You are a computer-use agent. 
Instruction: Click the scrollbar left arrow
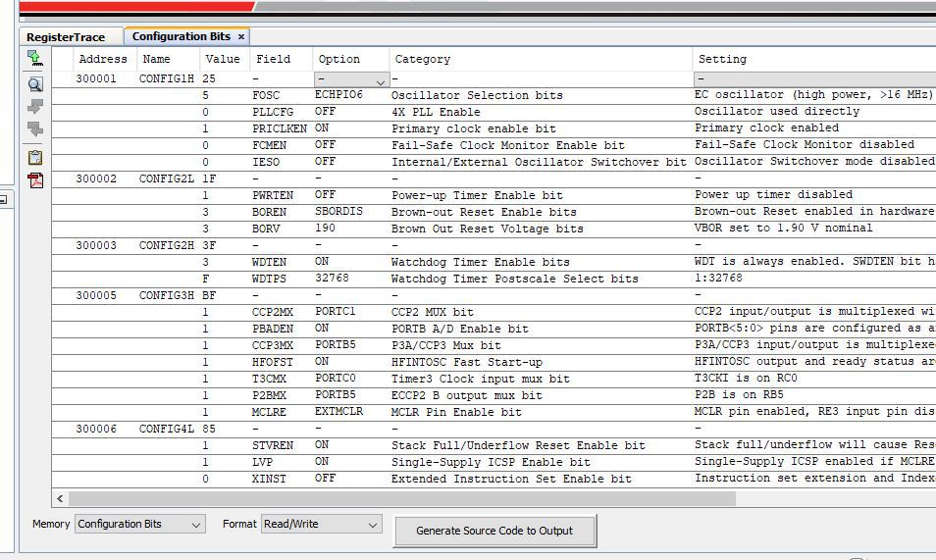(60, 498)
